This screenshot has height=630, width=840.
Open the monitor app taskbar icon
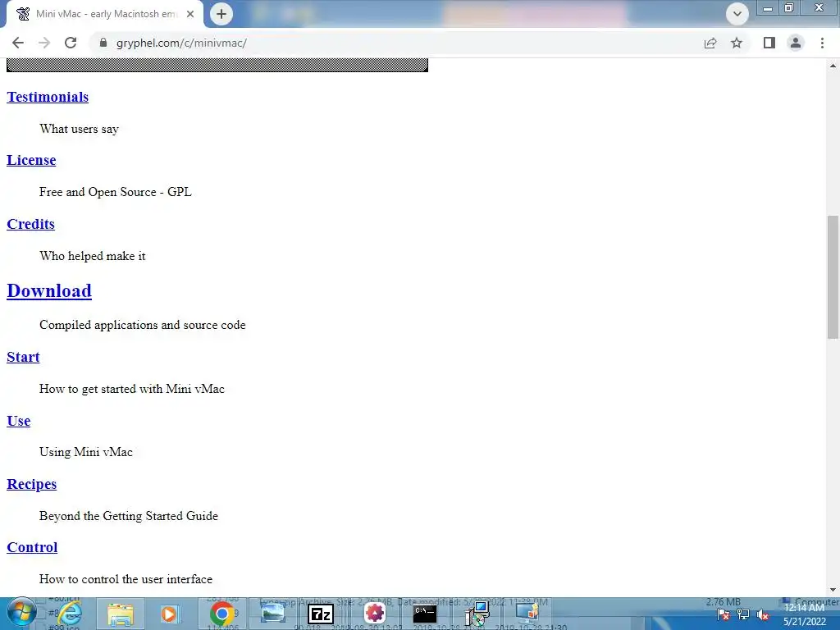pos(527,614)
